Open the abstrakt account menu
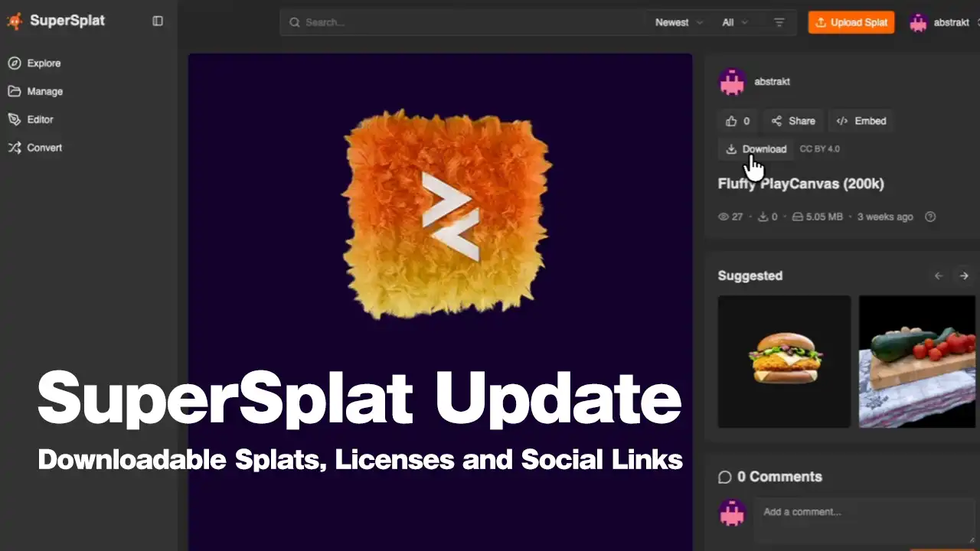The width and height of the screenshot is (980, 551). [941, 22]
